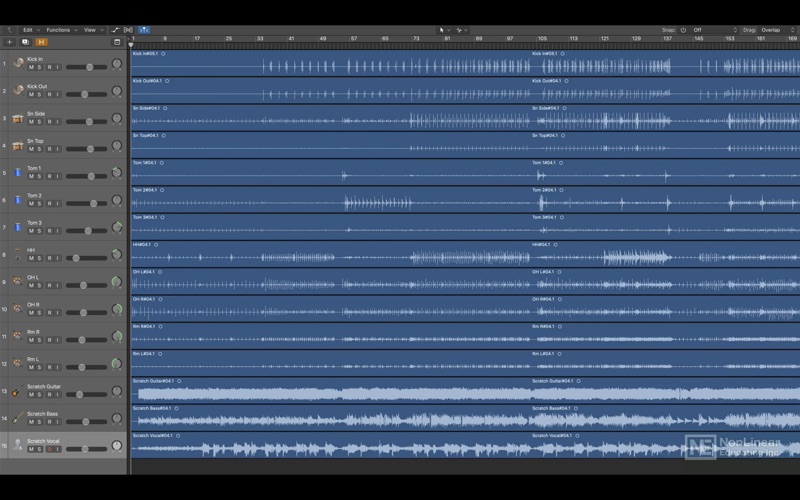Mute the Kick In track
Viewport: 800px width, 500px height.
point(31,67)
